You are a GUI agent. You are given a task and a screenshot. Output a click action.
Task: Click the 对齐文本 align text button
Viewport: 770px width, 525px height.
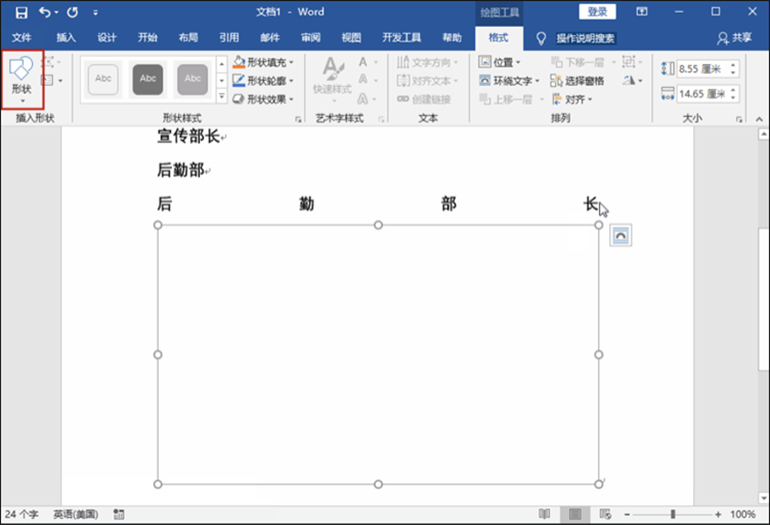coord(427,81)
